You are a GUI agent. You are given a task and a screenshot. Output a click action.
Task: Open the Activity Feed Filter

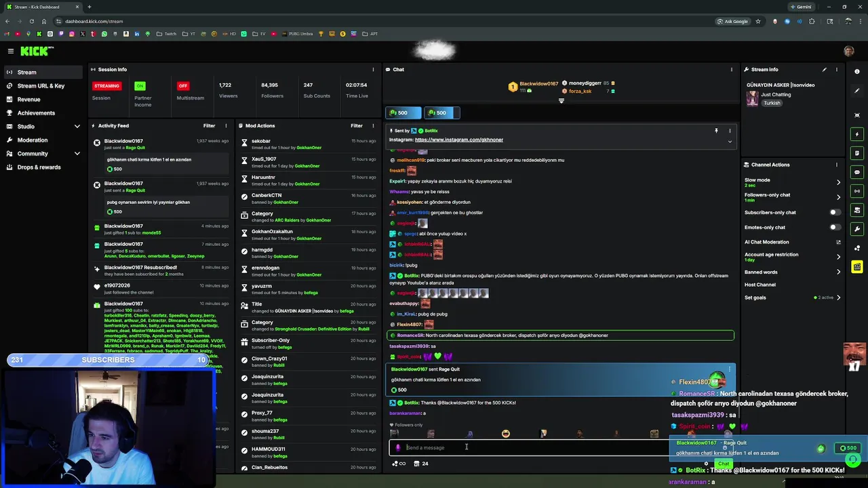click(x=210, y=125)
